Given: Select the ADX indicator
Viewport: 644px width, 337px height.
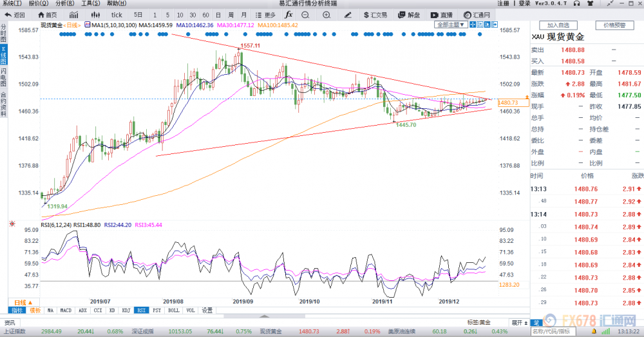Looking at the screenshot, I should (82, 311).
